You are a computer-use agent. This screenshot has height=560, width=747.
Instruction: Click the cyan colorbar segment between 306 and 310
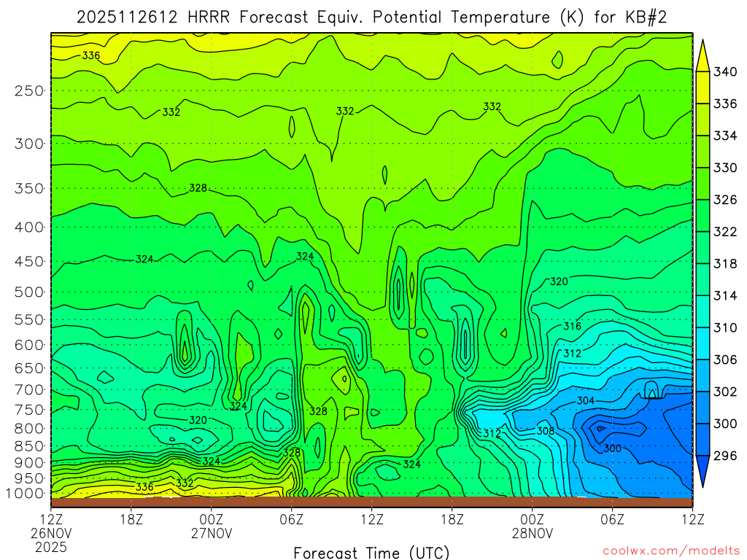pyautogui.click(x=703, y=344)
